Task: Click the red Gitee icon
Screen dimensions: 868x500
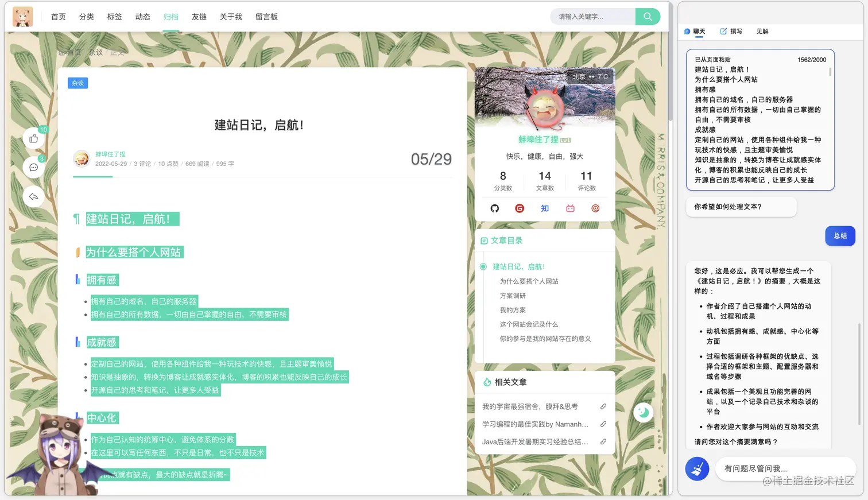Action: pos(520,208)
